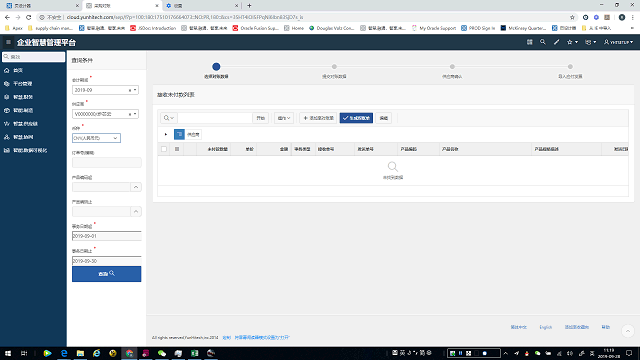640x360 pixels.
Task: Open the grid search column selector
Action: [169, 118]
